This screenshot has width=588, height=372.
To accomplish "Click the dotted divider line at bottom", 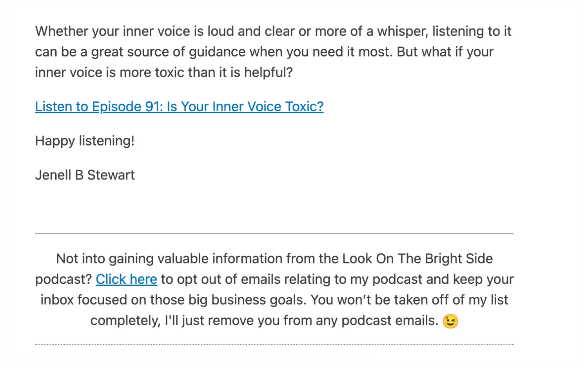I will coord(274,345).
